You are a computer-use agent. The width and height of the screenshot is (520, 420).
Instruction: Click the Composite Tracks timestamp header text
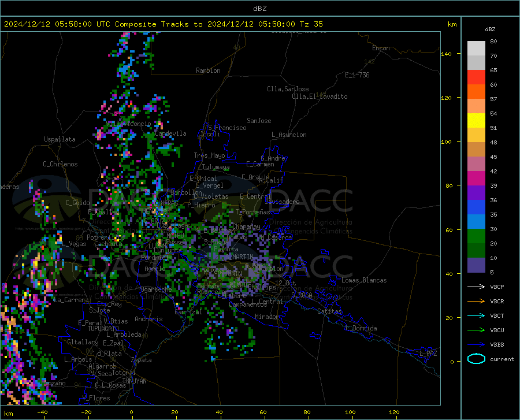point(163,24)
